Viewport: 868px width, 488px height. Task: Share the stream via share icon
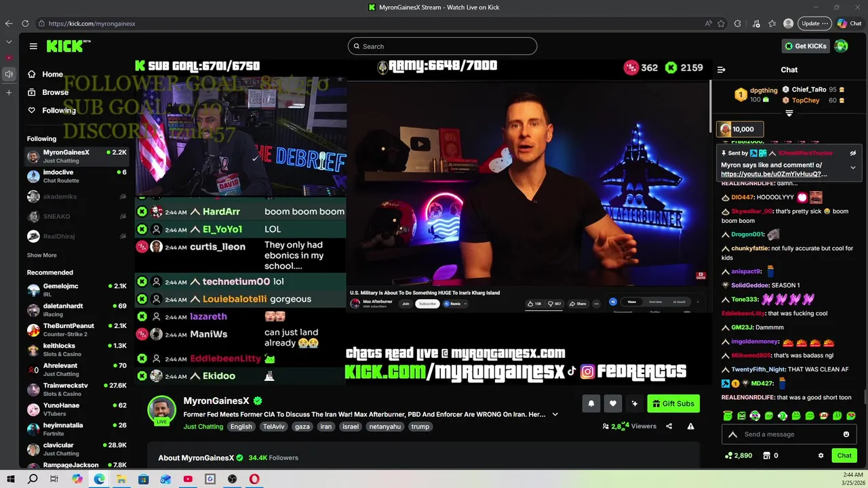point(669,426)
